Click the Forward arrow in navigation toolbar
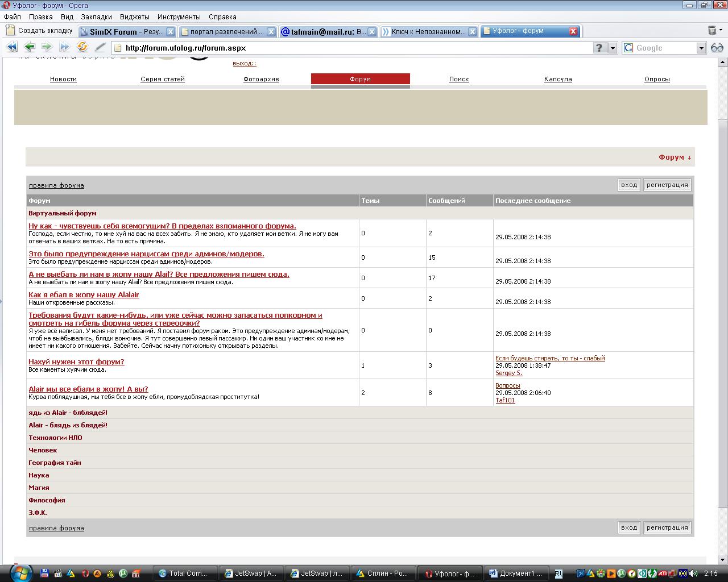 pos(47,48)
